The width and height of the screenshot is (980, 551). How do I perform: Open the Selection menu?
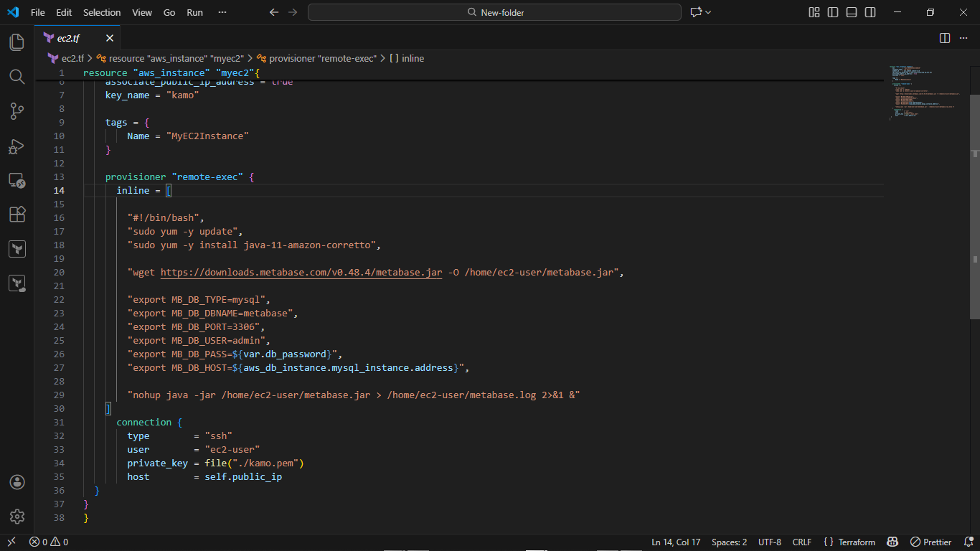coord(102,12)
